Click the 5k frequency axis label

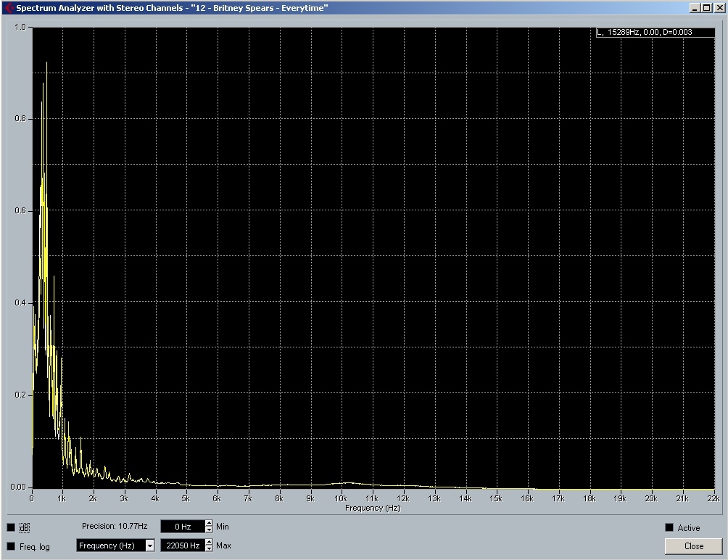pos(186,499)
